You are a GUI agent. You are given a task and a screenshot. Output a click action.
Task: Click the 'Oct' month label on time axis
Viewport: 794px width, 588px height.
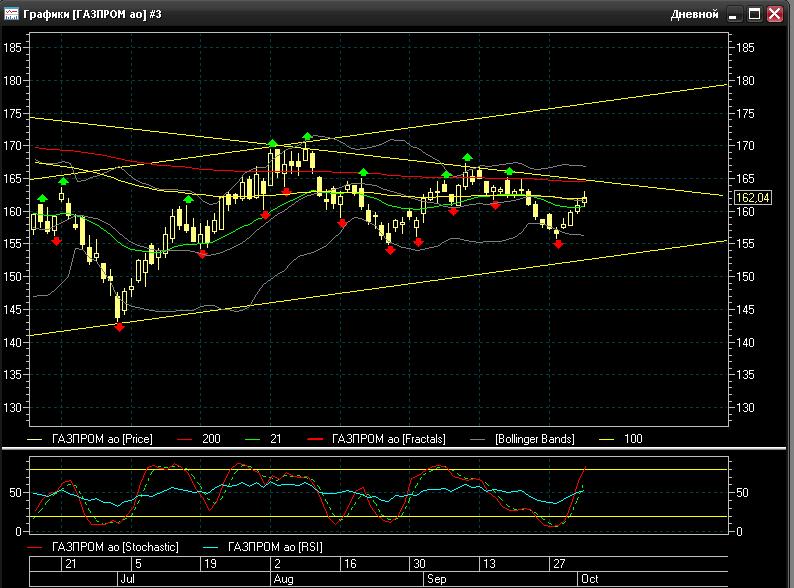pos(589,579)
